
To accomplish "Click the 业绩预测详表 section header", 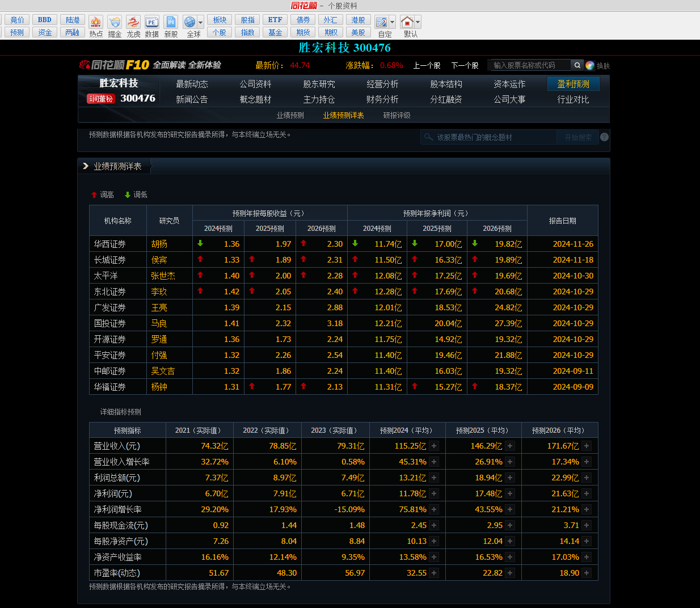I will [117, 166].
